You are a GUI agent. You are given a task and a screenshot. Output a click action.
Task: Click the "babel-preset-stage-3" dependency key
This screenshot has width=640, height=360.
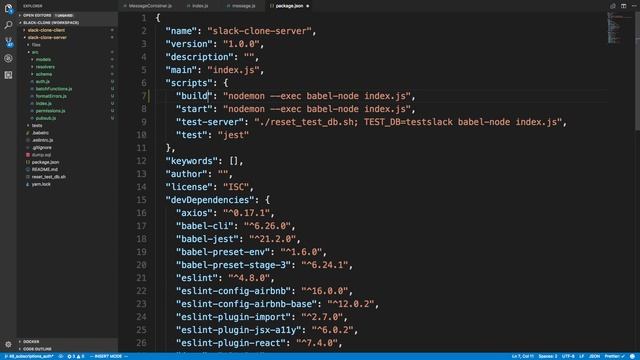(x=233, y=265)
